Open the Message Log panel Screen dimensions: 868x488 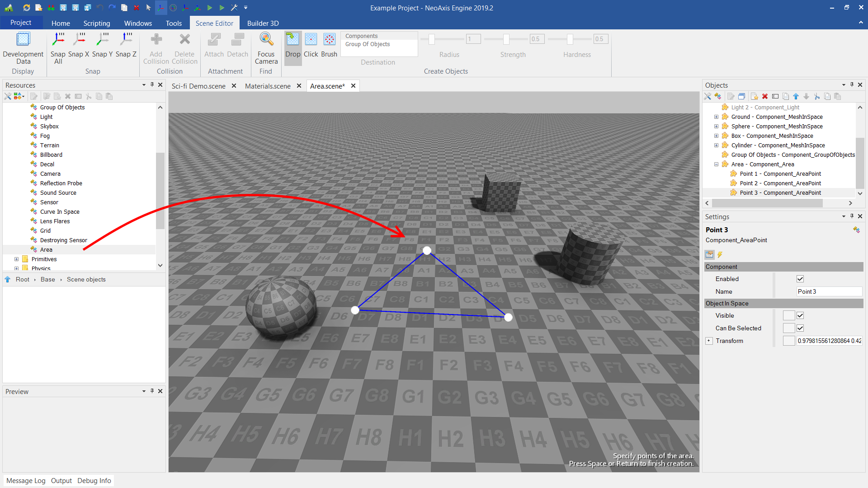(26, 480)
